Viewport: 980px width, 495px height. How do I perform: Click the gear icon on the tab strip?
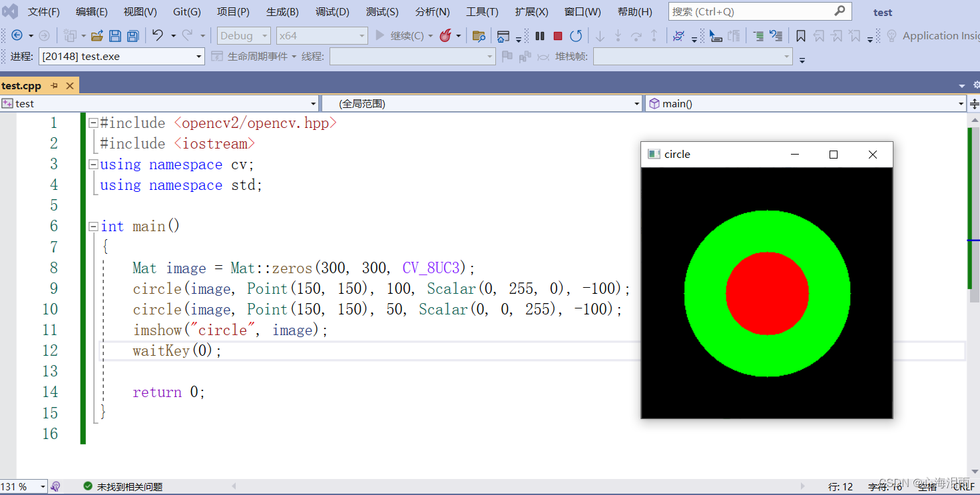point(976,85)
